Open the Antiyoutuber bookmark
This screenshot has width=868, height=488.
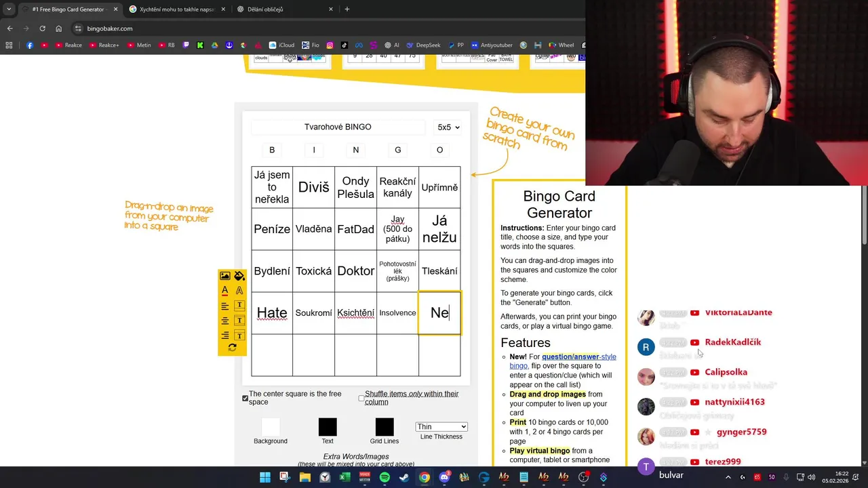492,45
